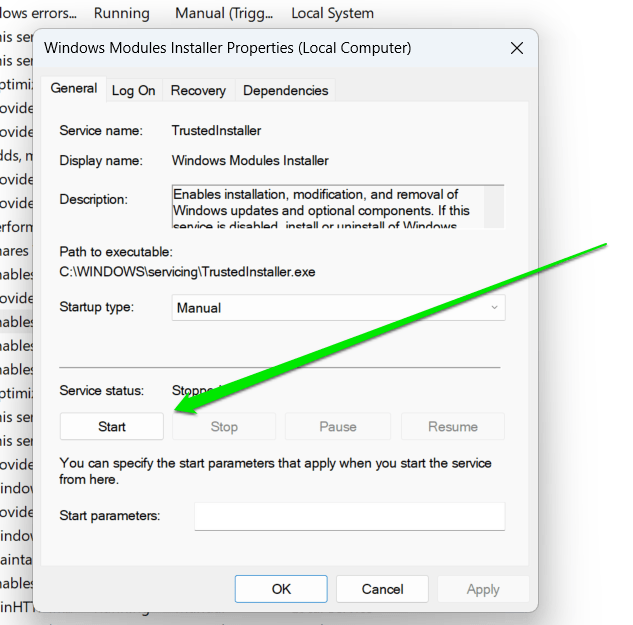The image size is (633, 625).
Task: Click the Manual (Trigg... startup cell
Action: [224, 13]
